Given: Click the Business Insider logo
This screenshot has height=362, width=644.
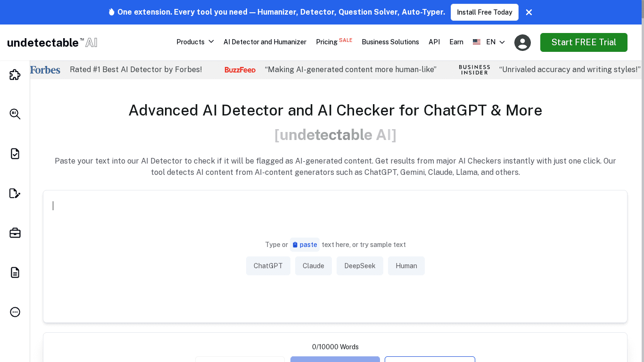Looking at the screenshot, I should click(x=474, y=70).
